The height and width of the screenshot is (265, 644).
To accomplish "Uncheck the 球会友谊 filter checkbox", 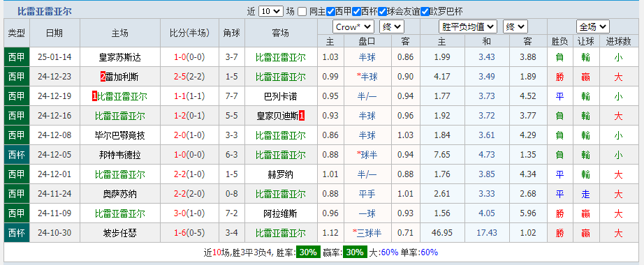I will tap(382, 11).
